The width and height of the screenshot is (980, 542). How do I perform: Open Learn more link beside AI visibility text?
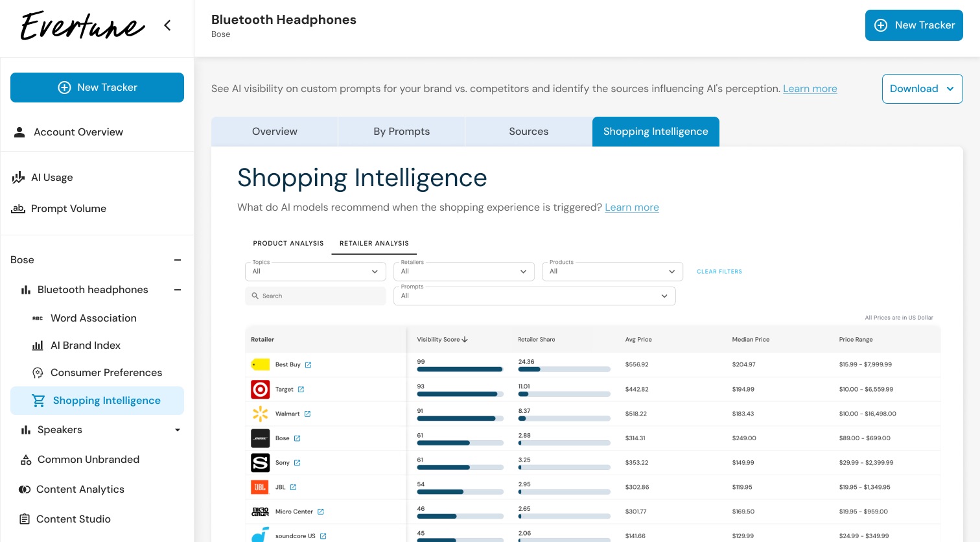pos(810,89)
